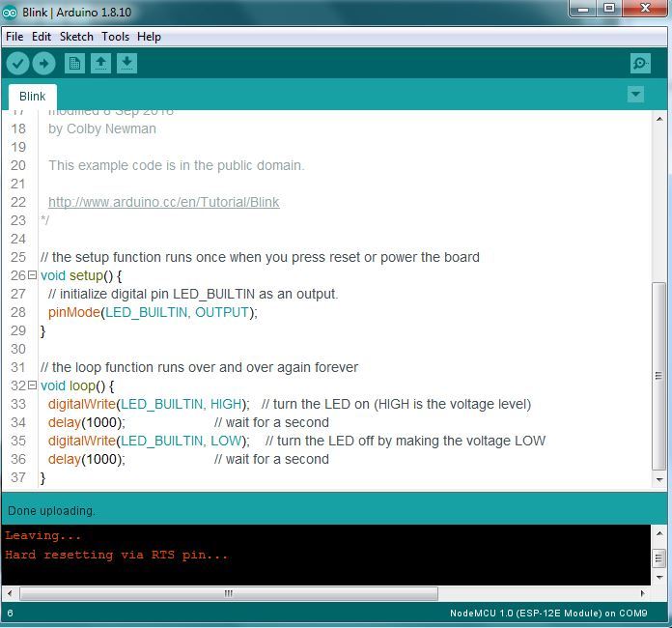Click 'void setup() {' declaration
The height and width of the screenshot is (628, 672).
coord(81,275)
